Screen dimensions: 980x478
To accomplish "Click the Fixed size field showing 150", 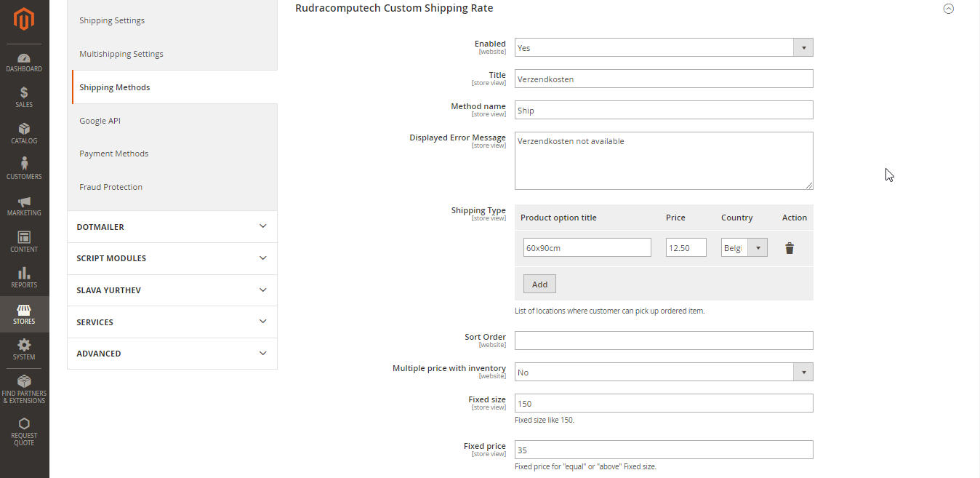I will (x=664, y=403).
